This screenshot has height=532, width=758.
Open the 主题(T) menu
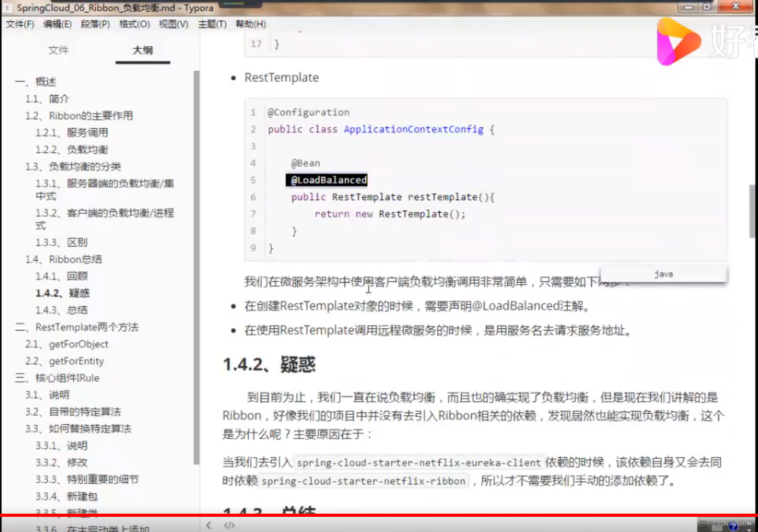[x=212, y=24]
